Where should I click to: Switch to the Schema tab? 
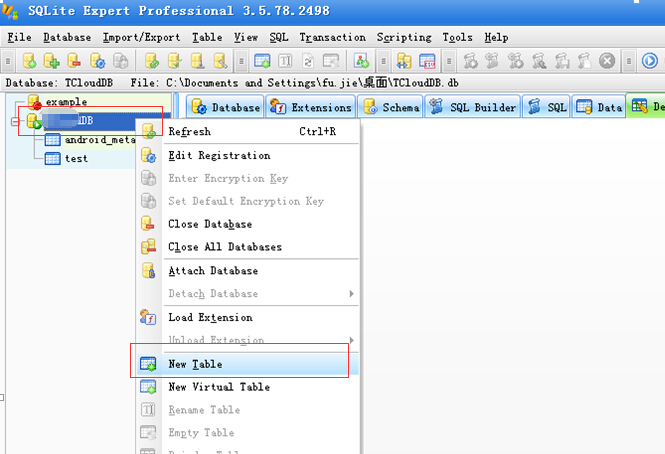(391, 107)
